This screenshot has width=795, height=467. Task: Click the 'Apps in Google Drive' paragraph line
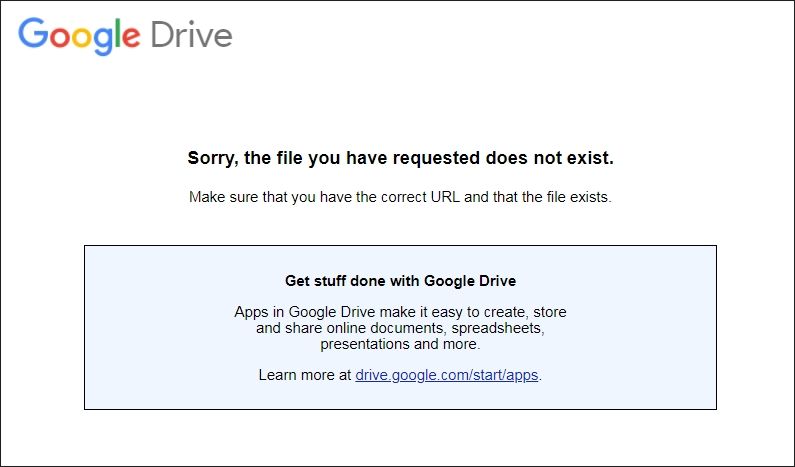[x=401, y=312]
